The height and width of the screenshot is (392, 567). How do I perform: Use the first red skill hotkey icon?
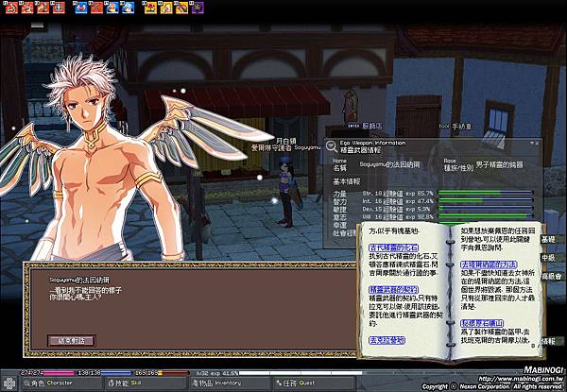[11, 8]
